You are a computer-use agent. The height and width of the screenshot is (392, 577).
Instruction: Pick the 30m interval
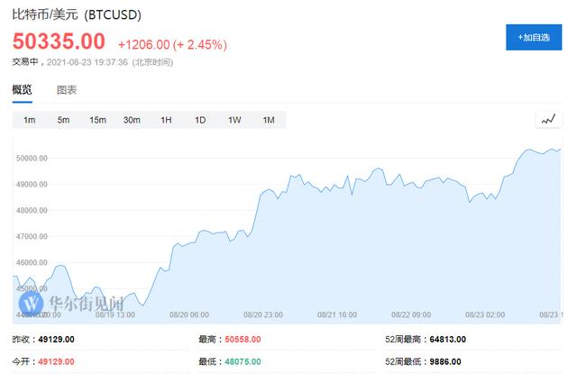click(132, 120)
